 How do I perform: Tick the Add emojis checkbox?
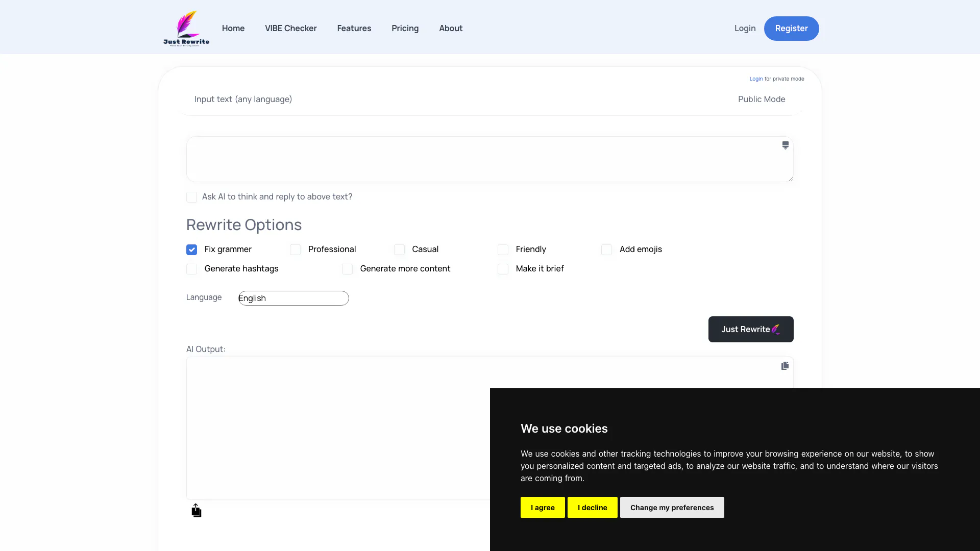point(606,249)
